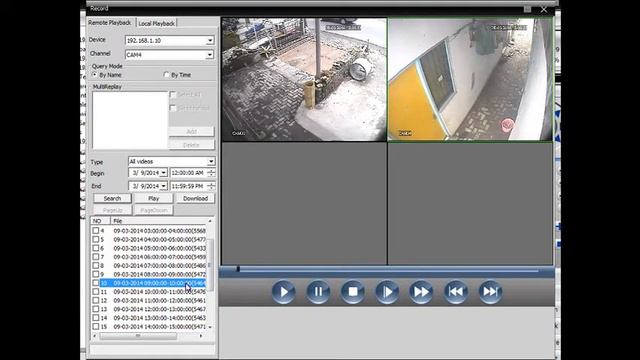Select the empty bottom-right video pane
The width and height of the screenshot is (640, 360).
click(x=470, y=203)
